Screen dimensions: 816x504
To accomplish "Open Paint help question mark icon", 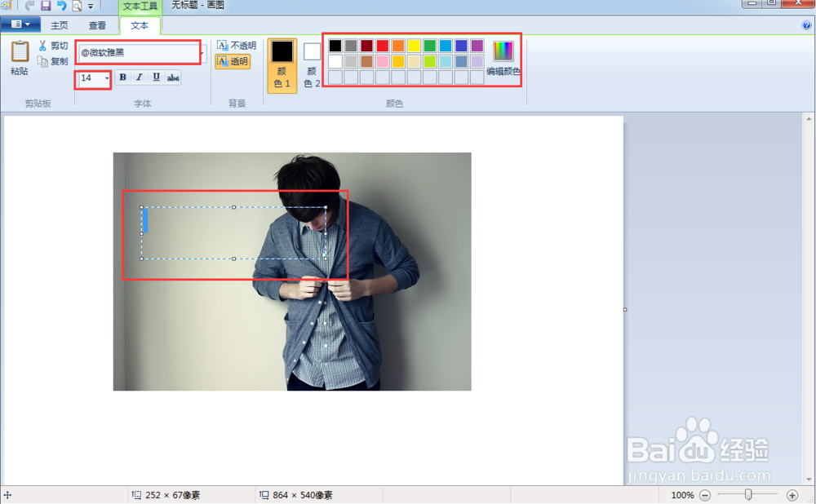I will click(807, 25).
